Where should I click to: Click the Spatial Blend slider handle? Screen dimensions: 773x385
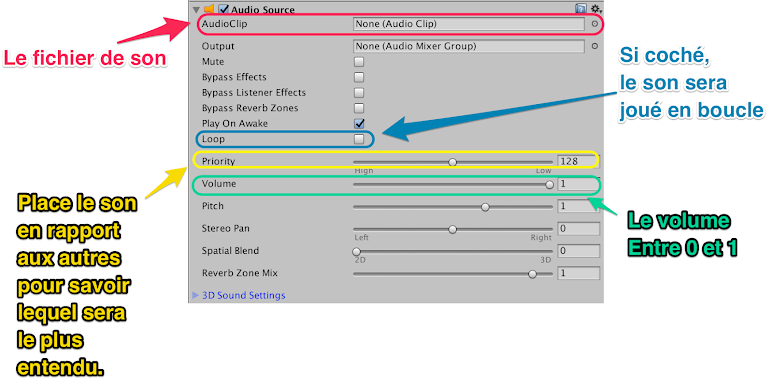[356, 251]
